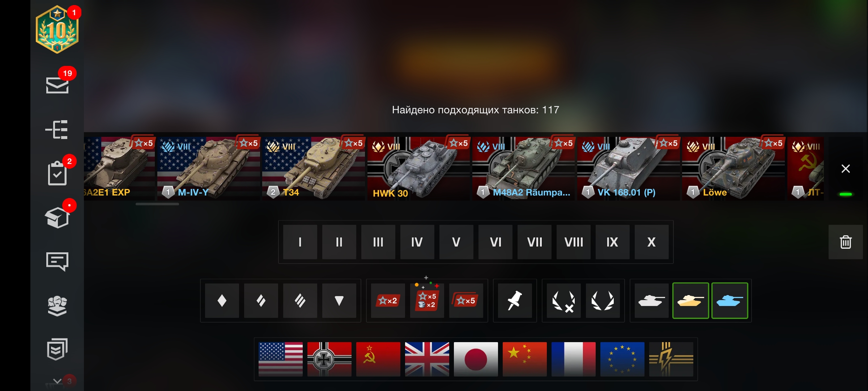
Task: Filter by tank destroyer class triangle
Action: point(339,300)
